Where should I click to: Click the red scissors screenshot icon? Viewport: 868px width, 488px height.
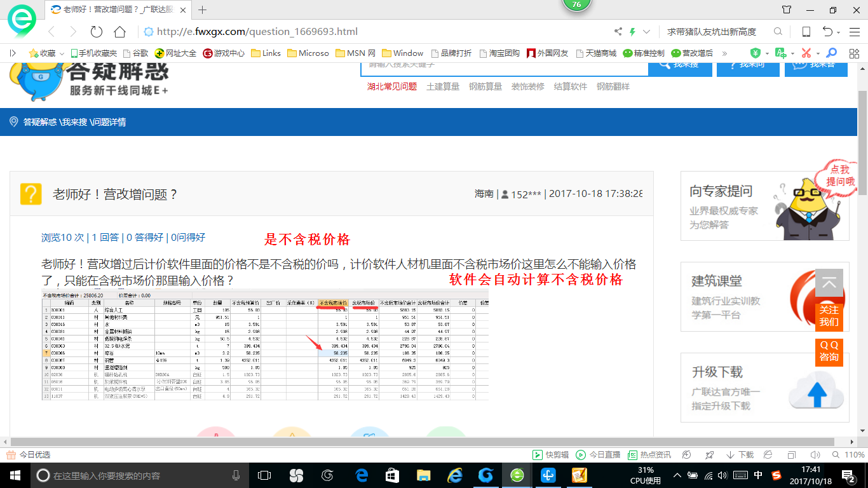tap(806, 53)
